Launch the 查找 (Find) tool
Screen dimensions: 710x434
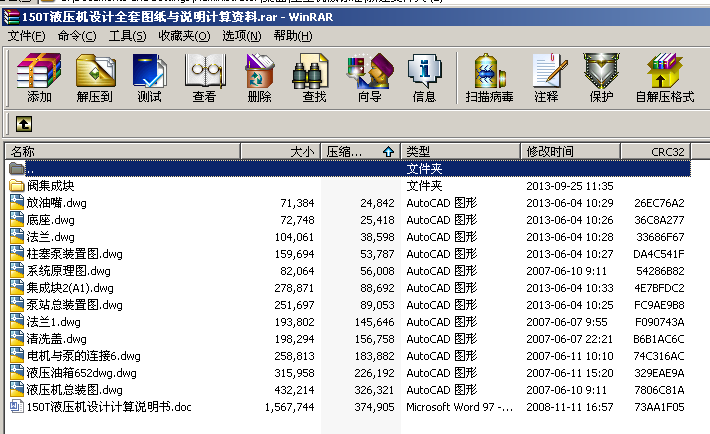click(x=314, y=78)
